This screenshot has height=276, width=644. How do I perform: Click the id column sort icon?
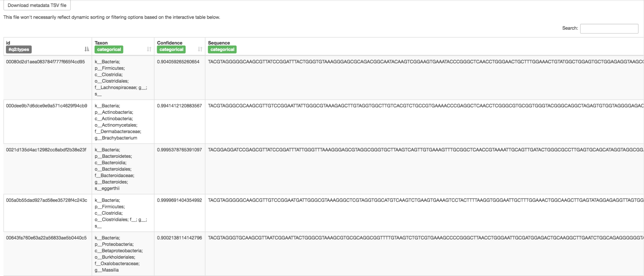coord(87,49)
